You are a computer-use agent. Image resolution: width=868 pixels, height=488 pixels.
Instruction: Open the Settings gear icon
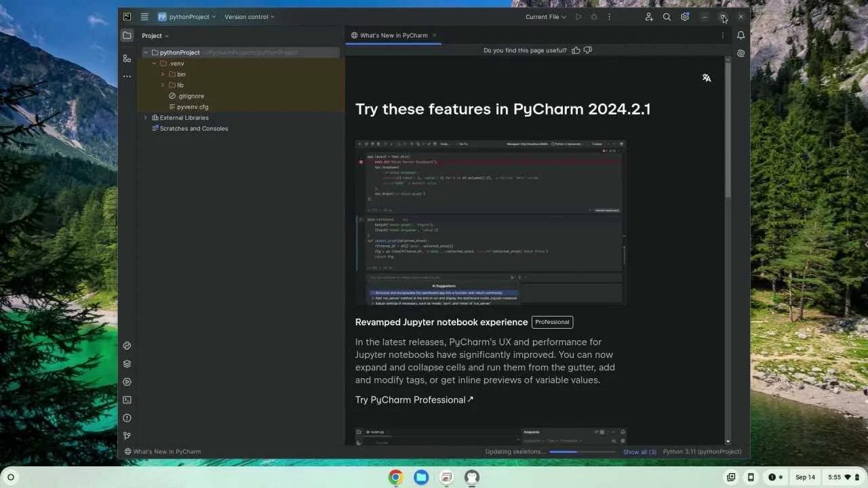point(685,17)
